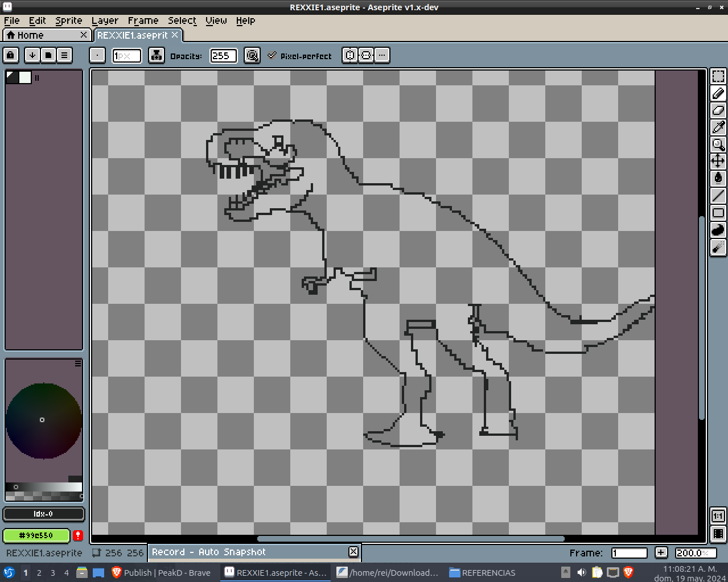Click the vertical canvas scrollbar

(x=702, y=318)
